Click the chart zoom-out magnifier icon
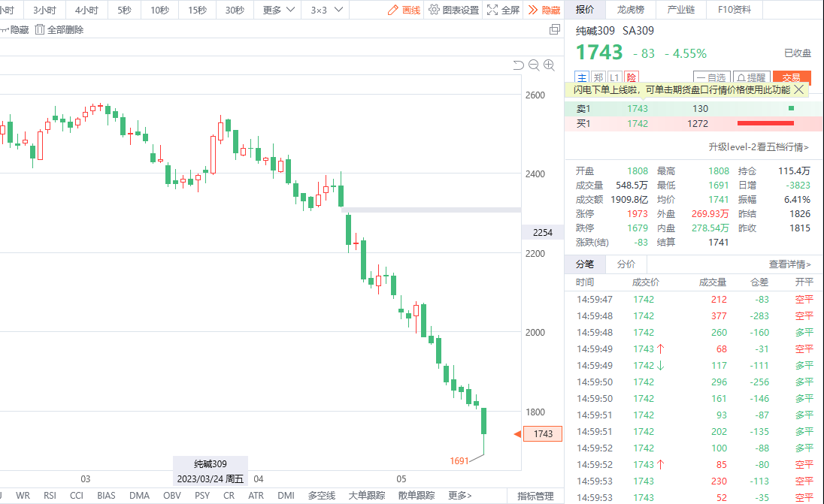Viewport: 824px width, 504px height. click(x=534, y=65)
